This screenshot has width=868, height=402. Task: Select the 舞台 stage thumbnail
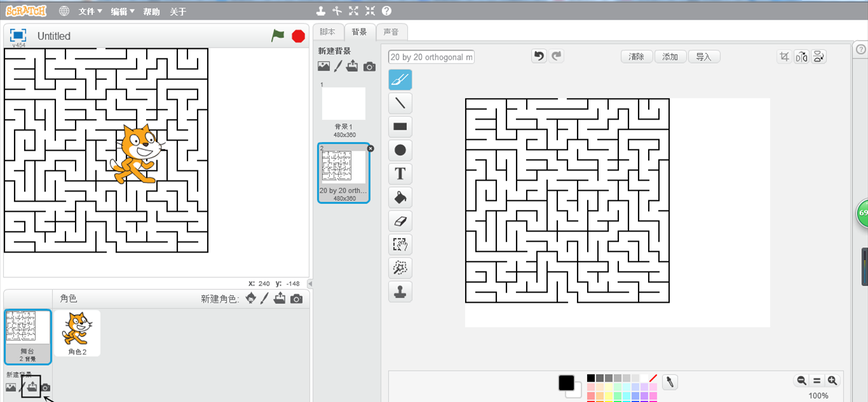[x=27, y=336]
